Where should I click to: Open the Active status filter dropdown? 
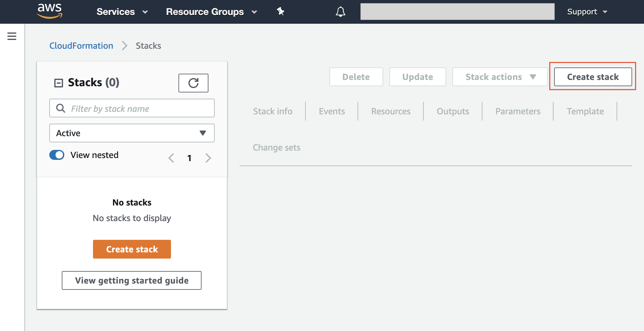(x=132, y=133)
